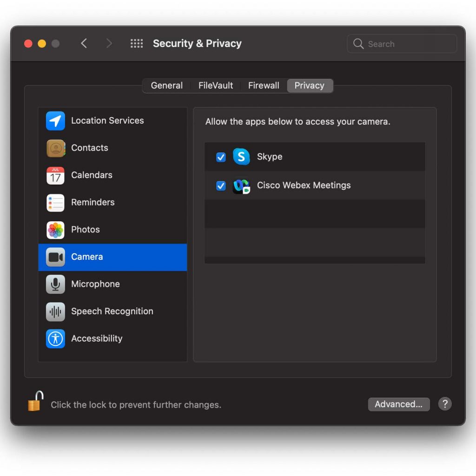Go forward using the right chevron

[x=109, y=43]
